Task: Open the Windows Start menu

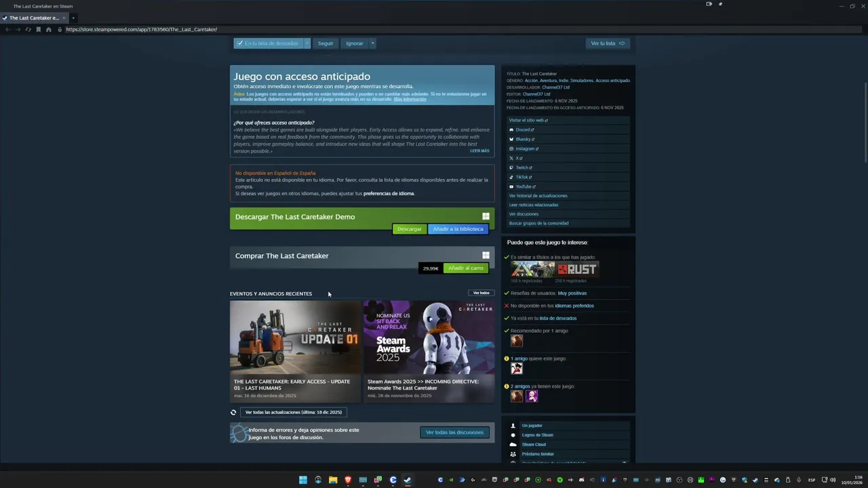Action: [303, 480]
